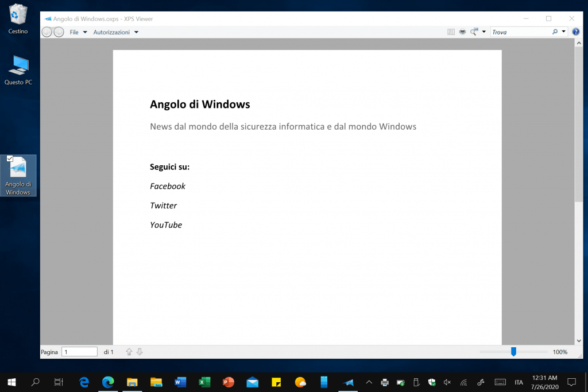
Task: Go to previous page with up arrow
Action: 129,352
